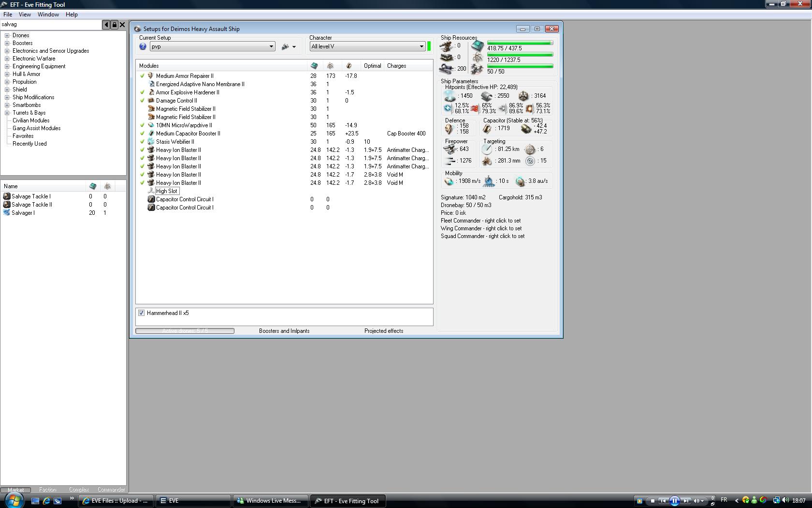Toggle active state of Medium Capacitor Booster II
The image size is (812, 508).
click(x=142, y=134)
